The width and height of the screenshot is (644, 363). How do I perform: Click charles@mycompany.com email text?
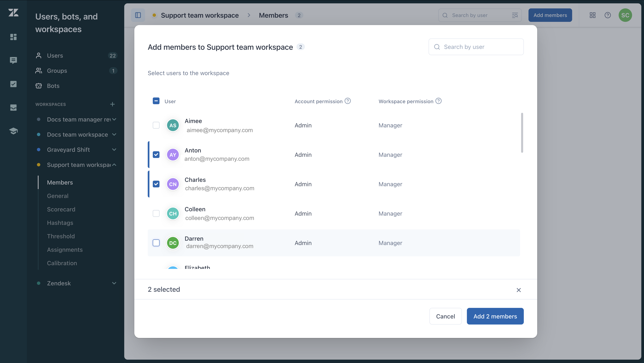(220, 188)
